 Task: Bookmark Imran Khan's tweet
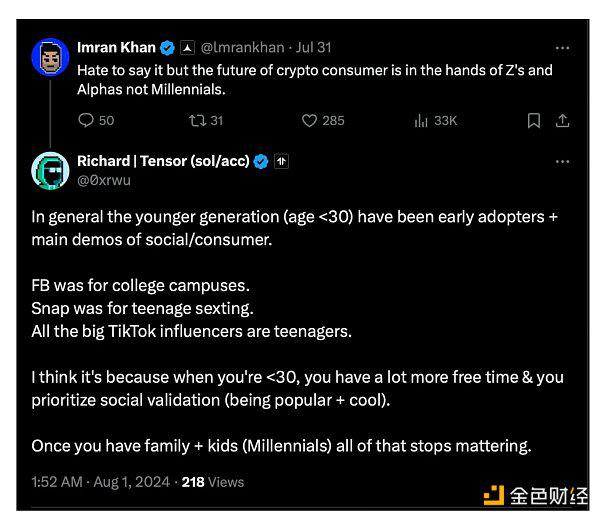[x=534, y=120]
